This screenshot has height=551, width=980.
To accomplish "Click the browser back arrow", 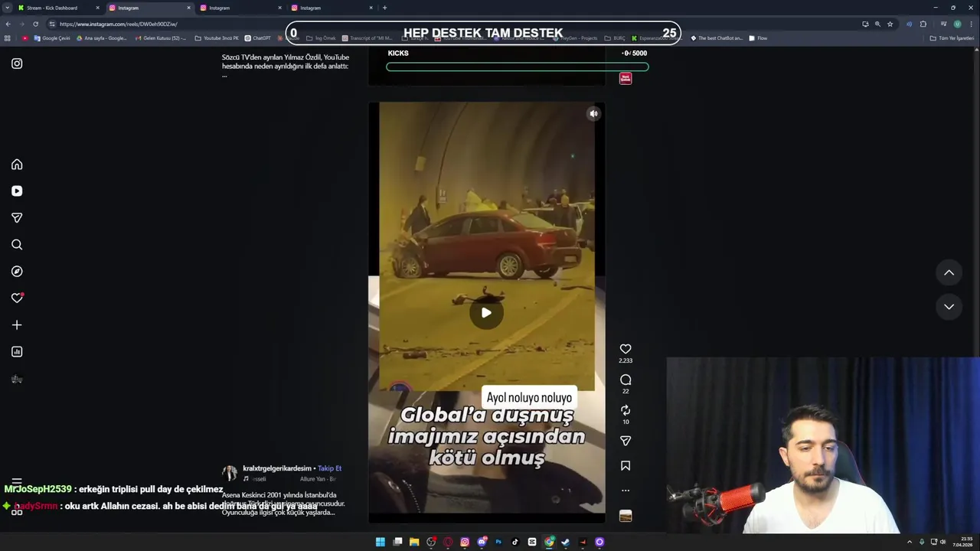I will 8,24.
